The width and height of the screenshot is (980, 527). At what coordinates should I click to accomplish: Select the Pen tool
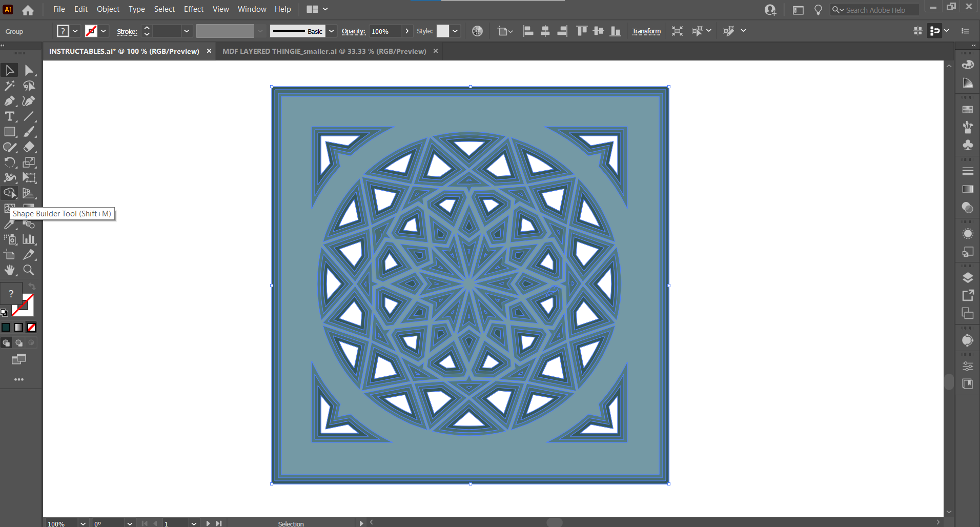pos(10,101)
